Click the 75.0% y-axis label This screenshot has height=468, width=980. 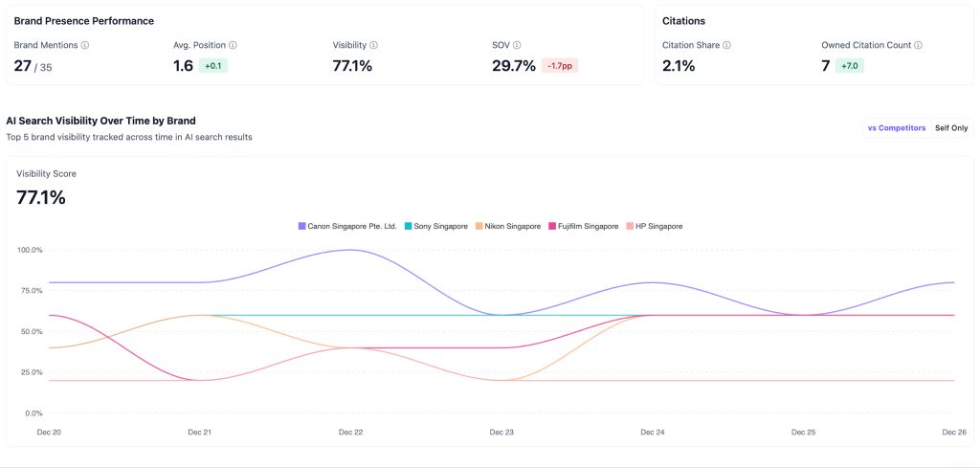coord(32,291)
